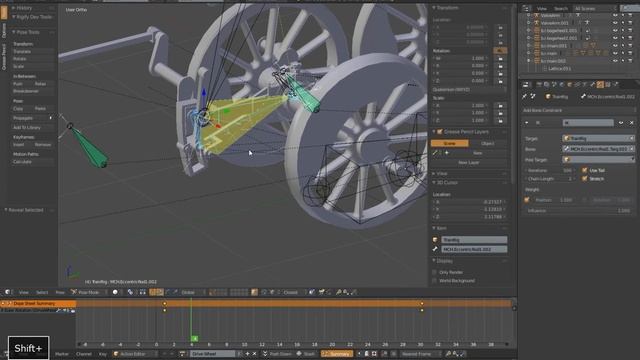Click the lock icon beside Rotation W

(500, 58)
